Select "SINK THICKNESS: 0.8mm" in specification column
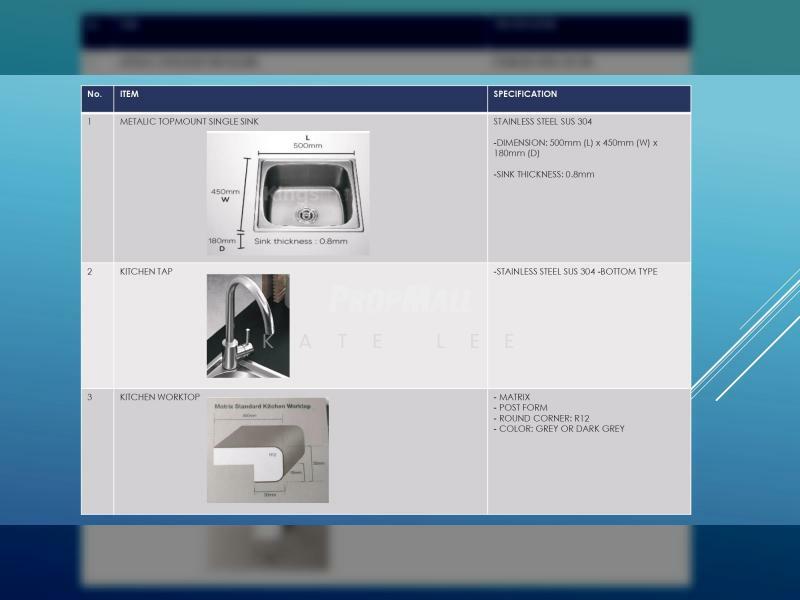Screen dimensions: 800x600 544,175
